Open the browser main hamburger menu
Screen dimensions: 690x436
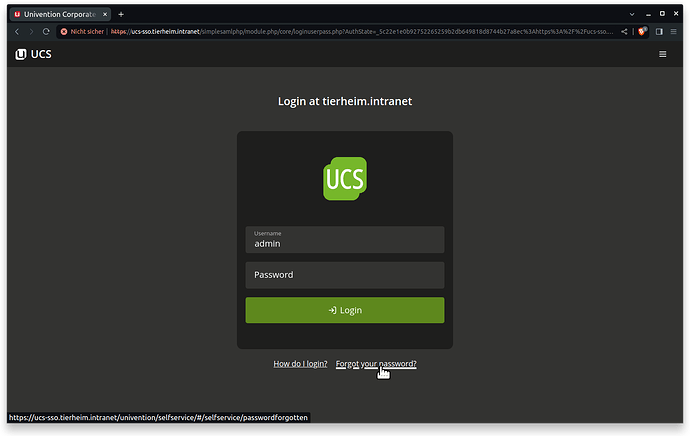point(673,32)
